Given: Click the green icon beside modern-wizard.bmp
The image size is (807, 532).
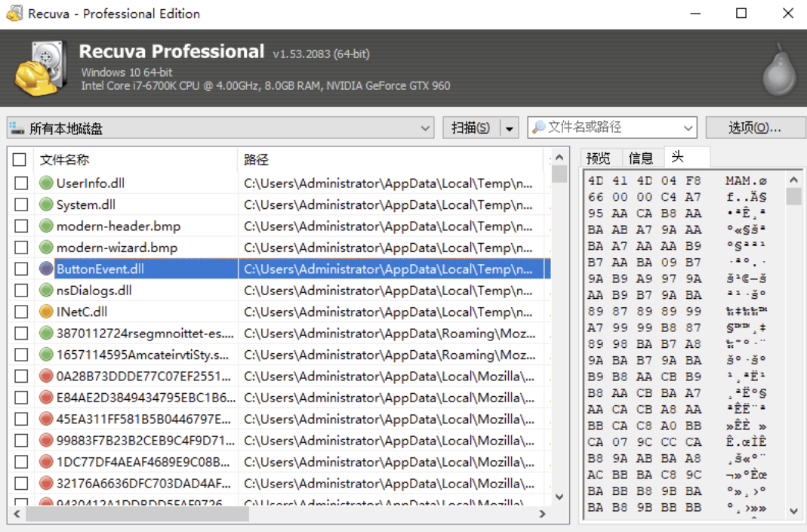Looking at the screenshot, I should point(46,248).
